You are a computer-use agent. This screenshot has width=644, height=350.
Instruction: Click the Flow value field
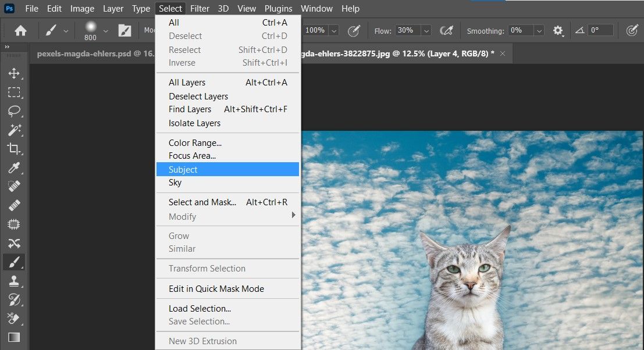point(408,30)
